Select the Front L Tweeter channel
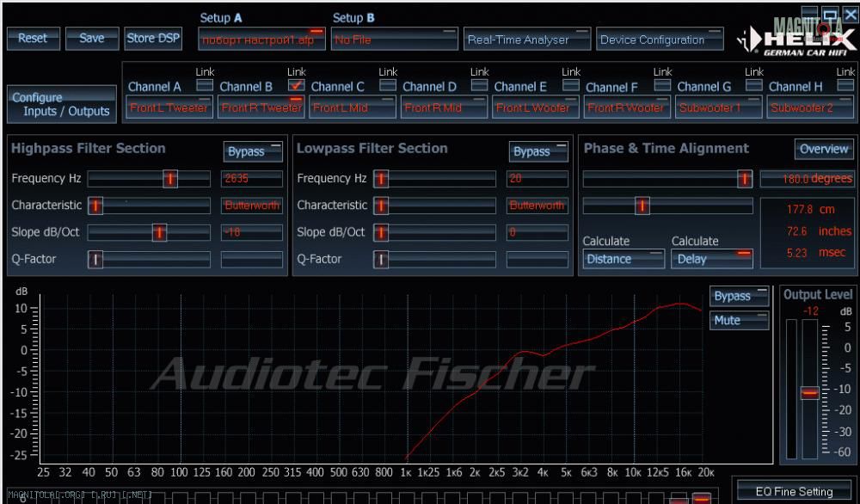 [x=169, y=108]
